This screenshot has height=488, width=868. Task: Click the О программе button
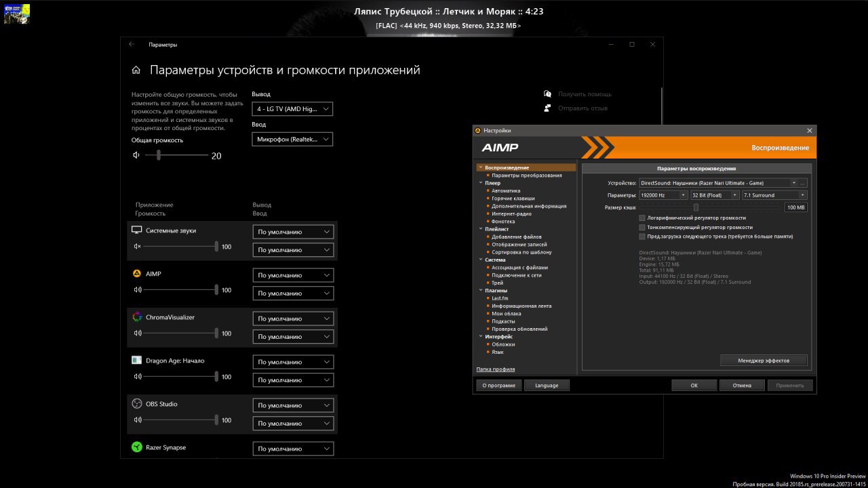pos(498,385)
